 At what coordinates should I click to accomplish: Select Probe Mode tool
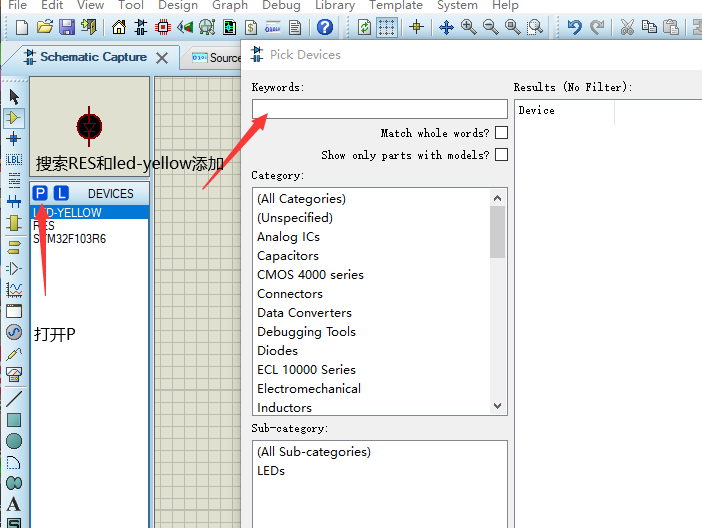point(14,354)
